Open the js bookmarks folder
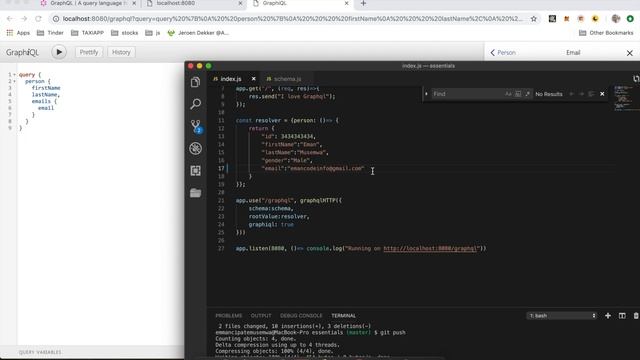Viewport: 640px width, 360px height. (x=153, y=33)
